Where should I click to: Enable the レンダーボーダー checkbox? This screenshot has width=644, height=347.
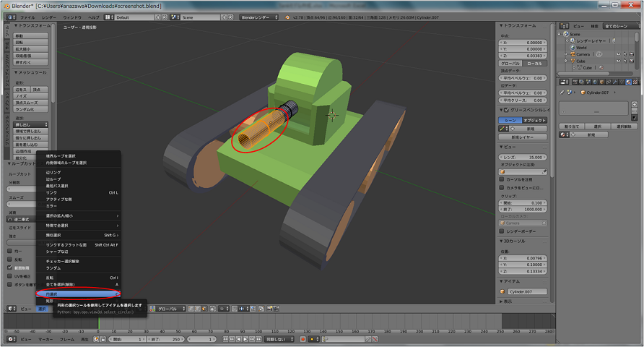(502, 231)
